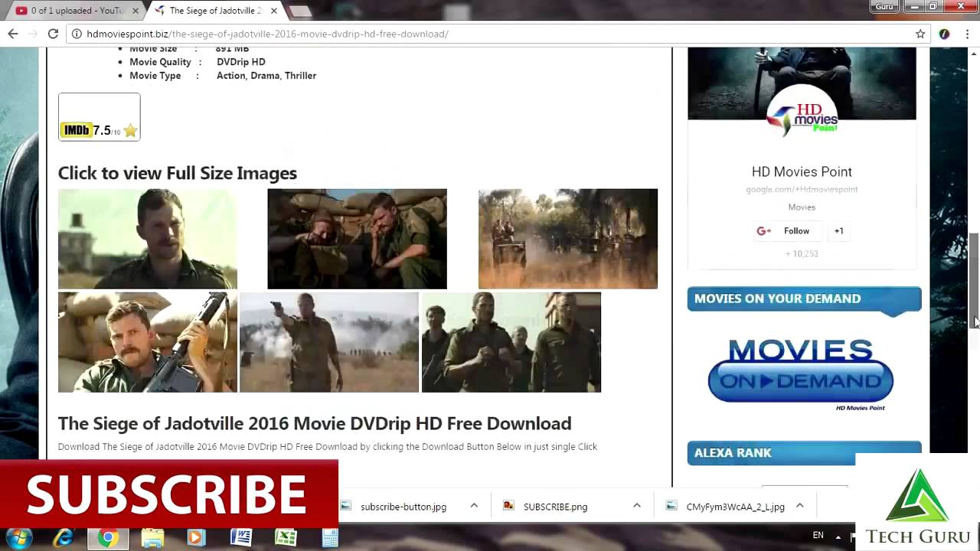Open media player icon in taskbar
Viewport: 980px width, 551px height.
point(196,538)
